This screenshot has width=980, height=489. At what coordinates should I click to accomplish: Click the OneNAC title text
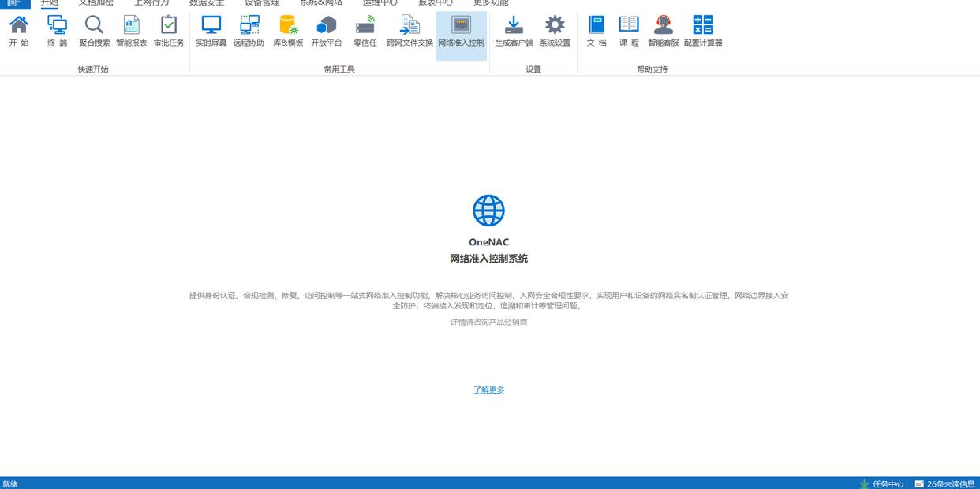click(x=488, y=242)
